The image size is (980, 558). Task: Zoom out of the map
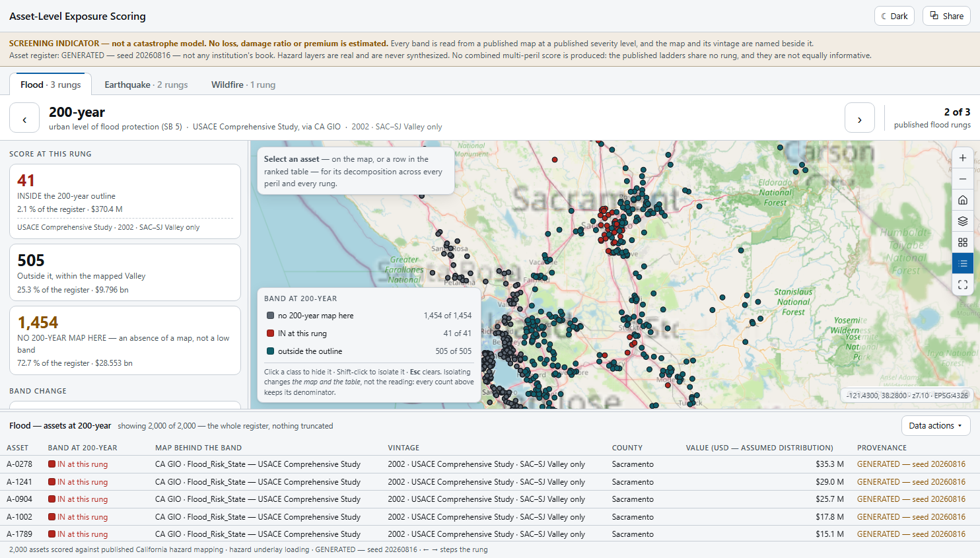pyautogui.click(x=962, y=179)
